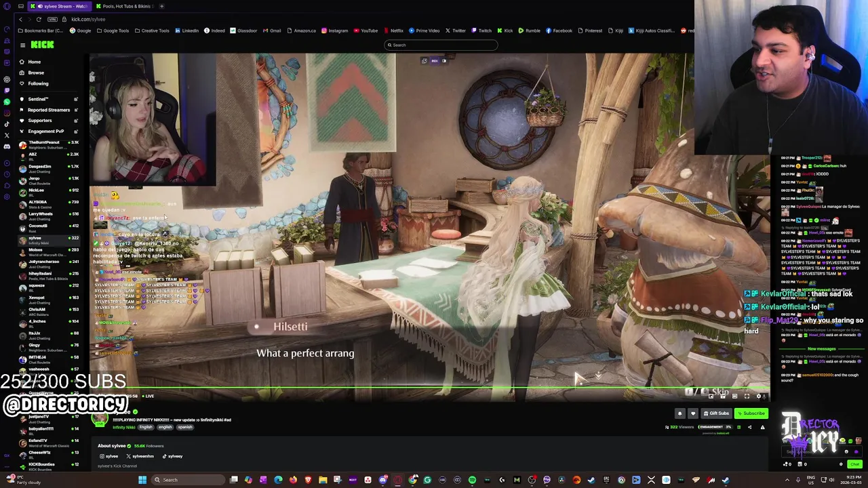
Task: Open Spotify from the taskbar
Action: [472, 480]
